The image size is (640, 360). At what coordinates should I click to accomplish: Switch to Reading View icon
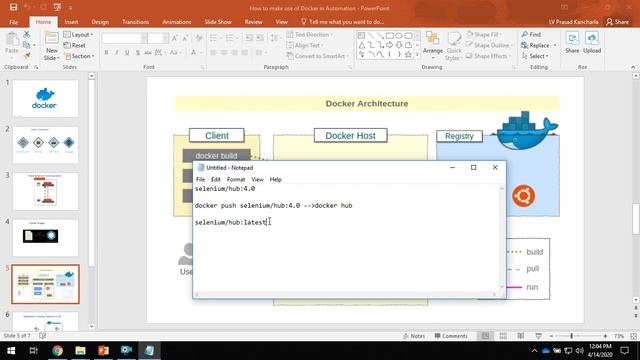[x=521, y=336]
